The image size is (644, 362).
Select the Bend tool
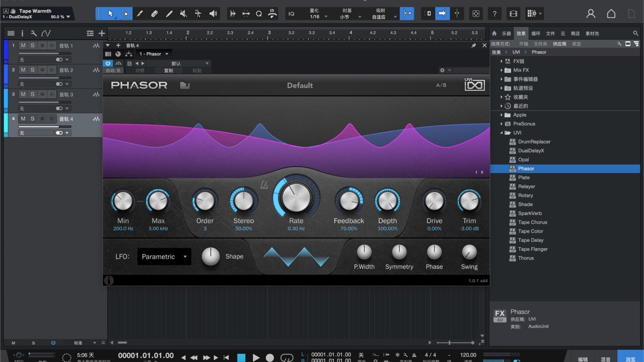click(x=198, y=14)
